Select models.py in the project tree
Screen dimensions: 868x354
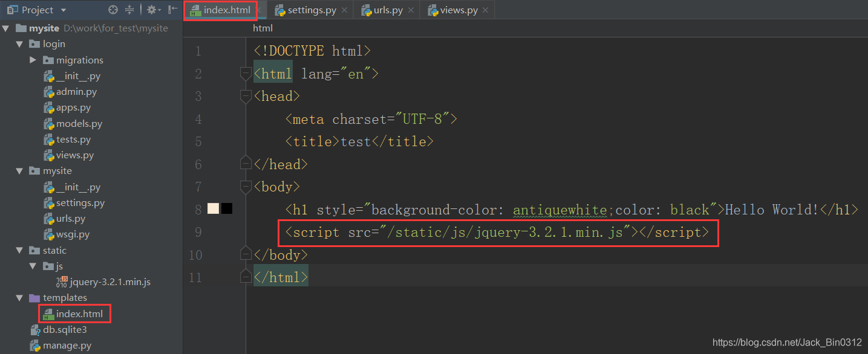tap(79, 123)
